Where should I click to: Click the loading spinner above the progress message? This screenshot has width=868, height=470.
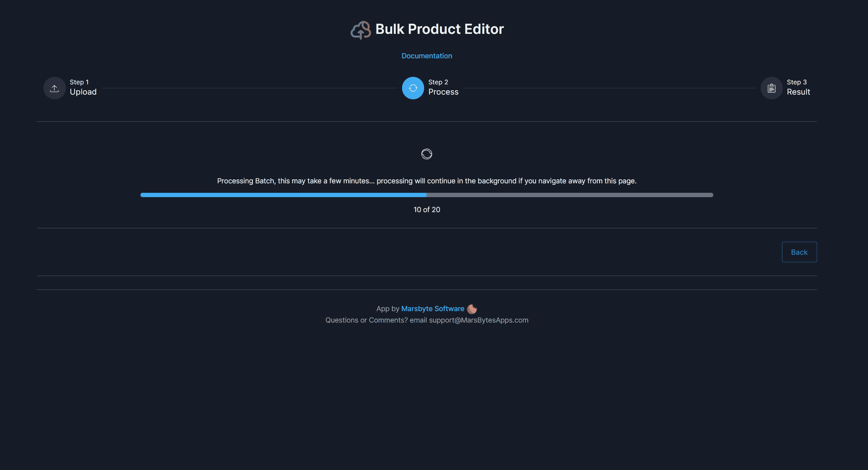click(426, 154)
